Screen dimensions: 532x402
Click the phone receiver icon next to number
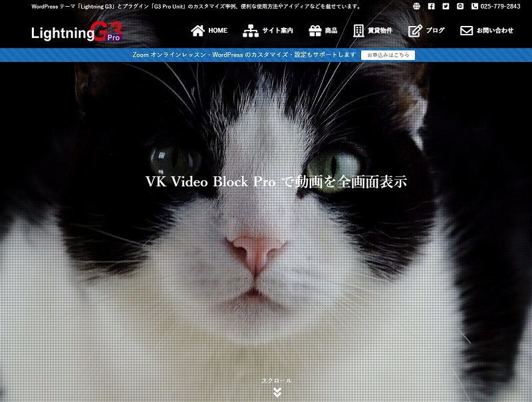click(x=475, y=6)
